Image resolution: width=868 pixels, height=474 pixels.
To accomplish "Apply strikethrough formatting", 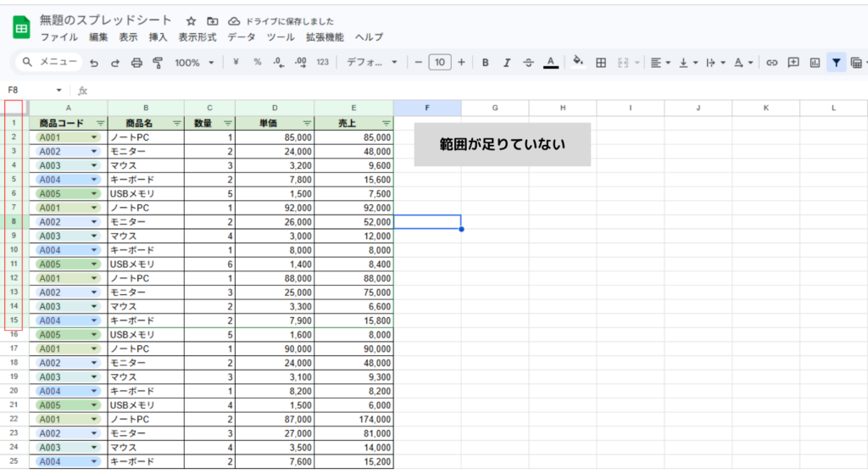I will (529, 63).
